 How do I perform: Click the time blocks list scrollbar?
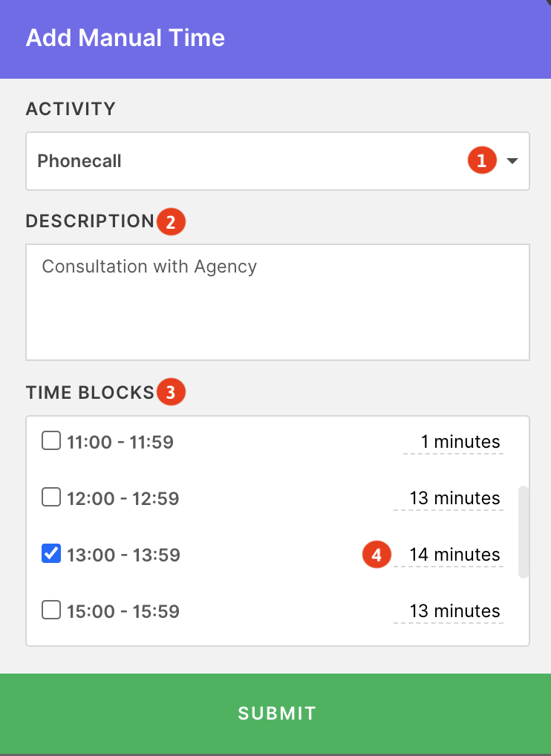(523, 532)
